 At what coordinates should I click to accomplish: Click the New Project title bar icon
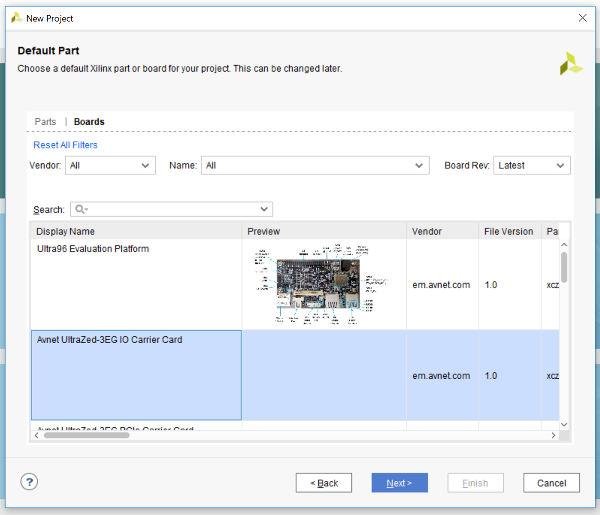click(14, 18)
